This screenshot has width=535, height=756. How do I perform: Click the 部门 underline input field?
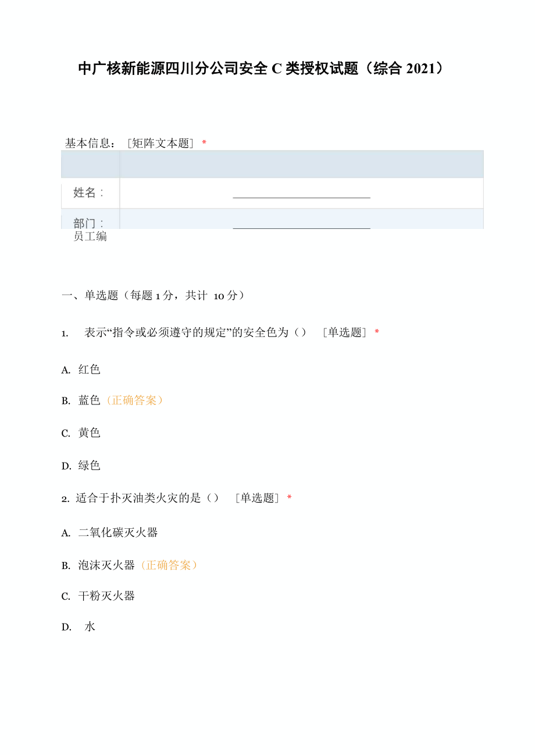tap(301, 224)
